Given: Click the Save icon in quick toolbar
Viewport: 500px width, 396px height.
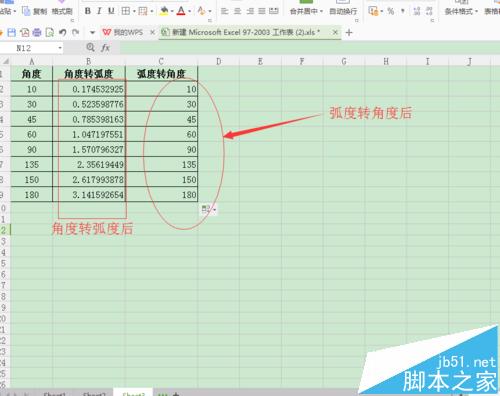Looking at the screenshot, I should [x=12, y=32].
